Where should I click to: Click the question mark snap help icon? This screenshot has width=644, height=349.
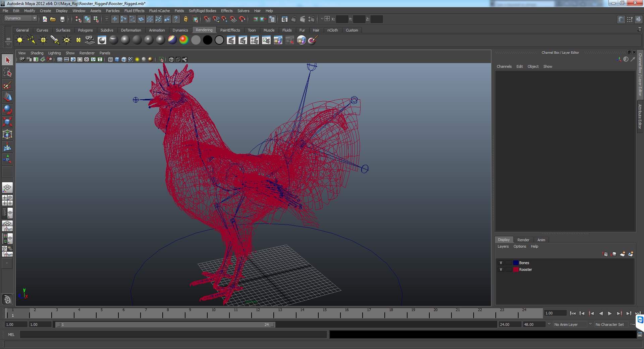pos(176,19)
